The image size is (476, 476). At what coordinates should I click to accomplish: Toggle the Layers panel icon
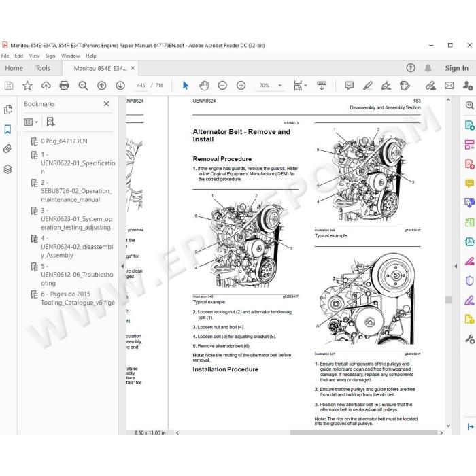point(8,169)
